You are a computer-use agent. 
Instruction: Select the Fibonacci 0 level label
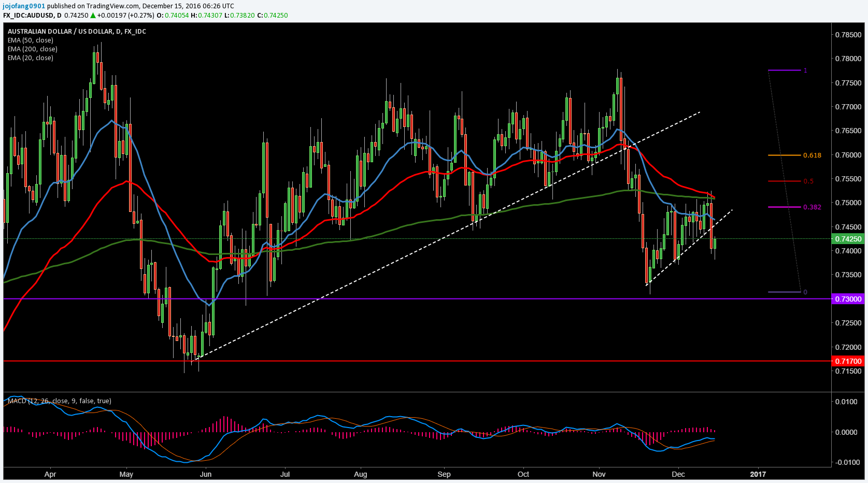pos(805,292)
